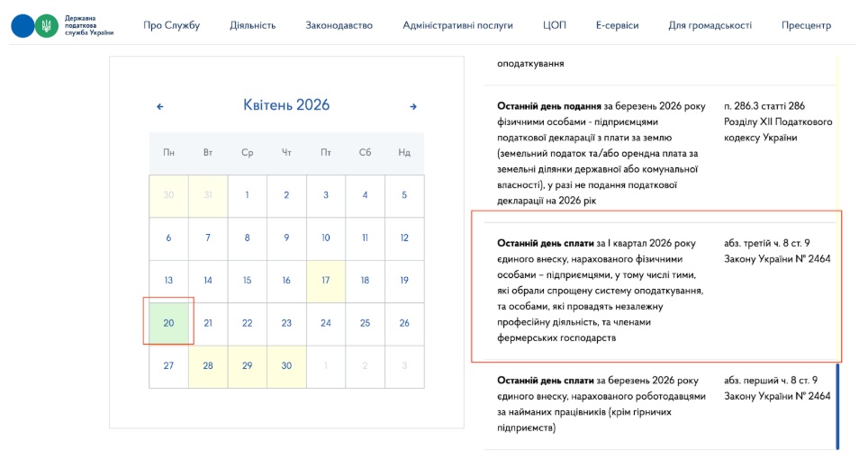Pick April 29 calendar date
Viewport: 868px width, 467px height.
pos(247,366)
